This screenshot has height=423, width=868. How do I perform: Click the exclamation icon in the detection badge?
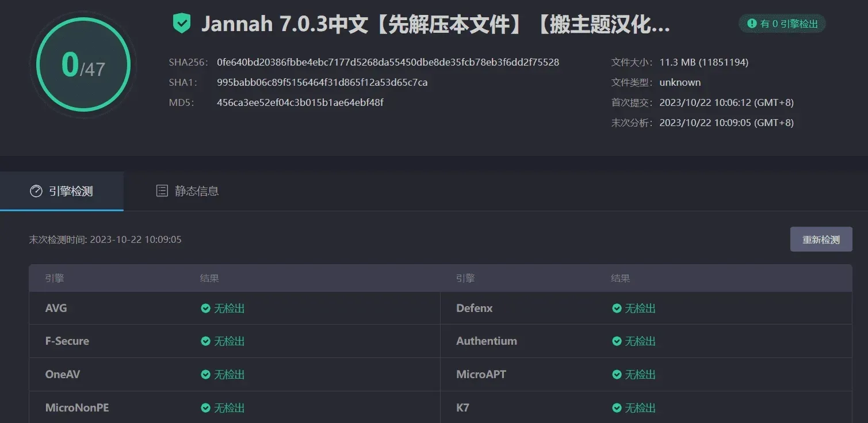click(x=752, y=24)
